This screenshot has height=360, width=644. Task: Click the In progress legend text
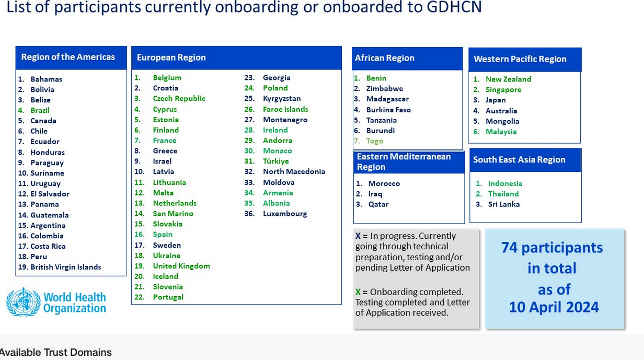pyautogui.click(x=412, y=251)
